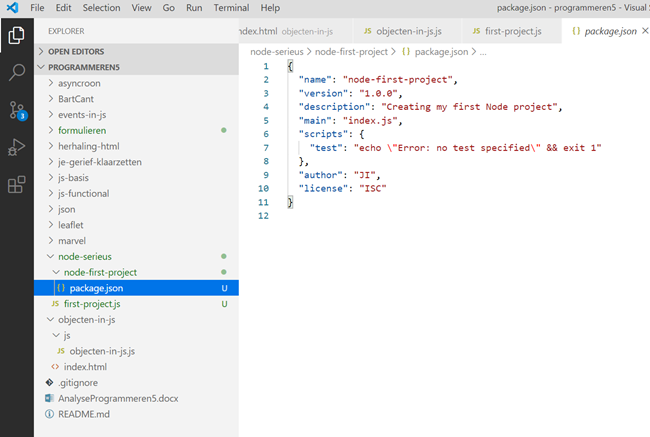Viewport: 650px width, 437px height.
Task: Switch to the first-project.js editor tab
Action: [x=512, y=31]
